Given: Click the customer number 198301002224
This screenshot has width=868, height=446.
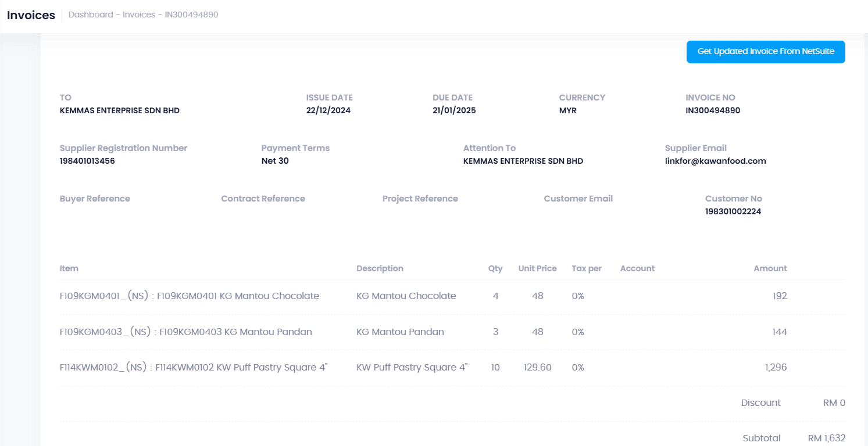Looking at the screenshot, I should coord(733,211).
